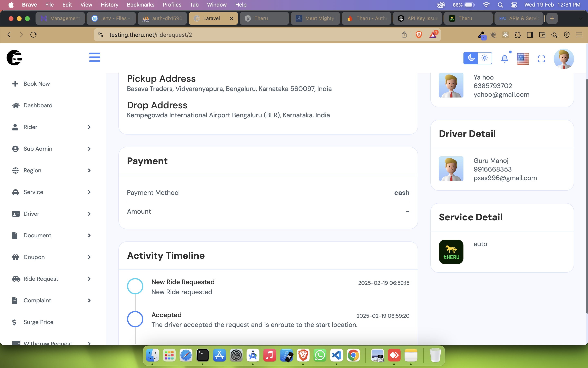The width and height of the screenshot is (588, 368).
Task: Click driver email pxas996@gmail.com
Action: coord(505,178)
